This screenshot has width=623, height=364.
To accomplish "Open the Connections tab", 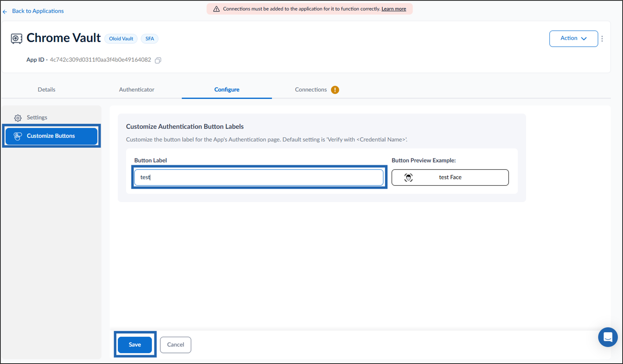I will (311, 90).
